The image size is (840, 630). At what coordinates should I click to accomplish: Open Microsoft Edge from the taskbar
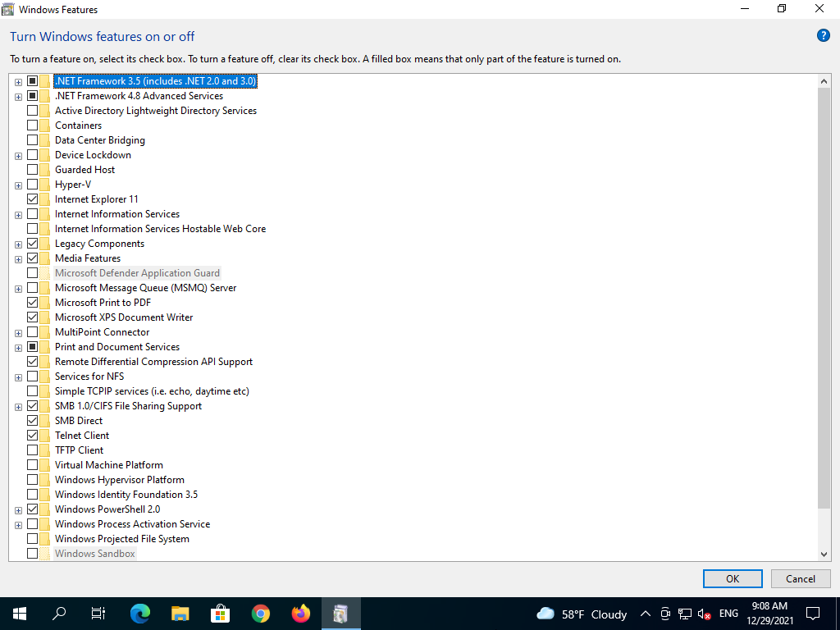point(140,614)
